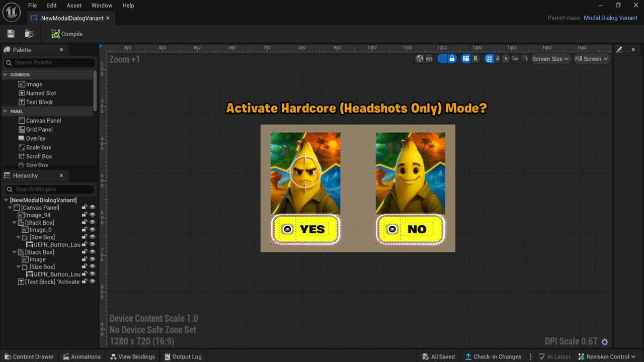The width and height of the screenshot is (644, 362).
Task: Open the Output Log
Action: point(183,356)
